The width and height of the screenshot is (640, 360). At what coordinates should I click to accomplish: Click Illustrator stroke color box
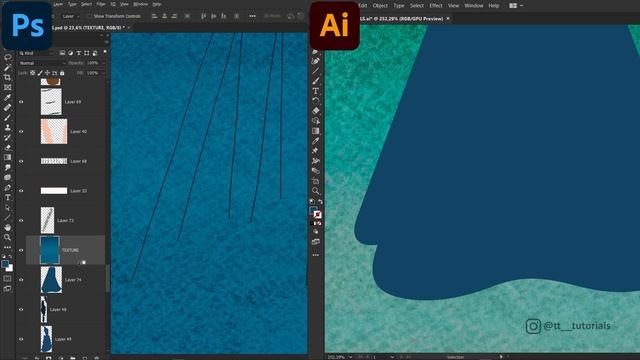tap(318, 215)
